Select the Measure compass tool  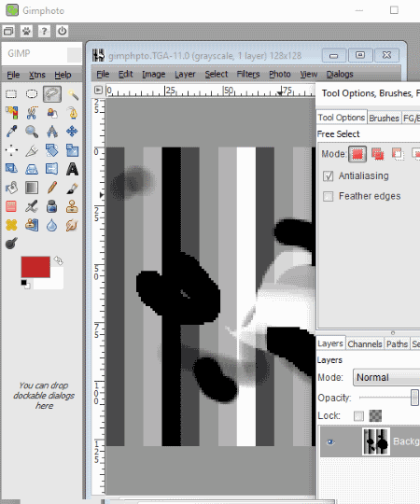click(x=52, y=132)
